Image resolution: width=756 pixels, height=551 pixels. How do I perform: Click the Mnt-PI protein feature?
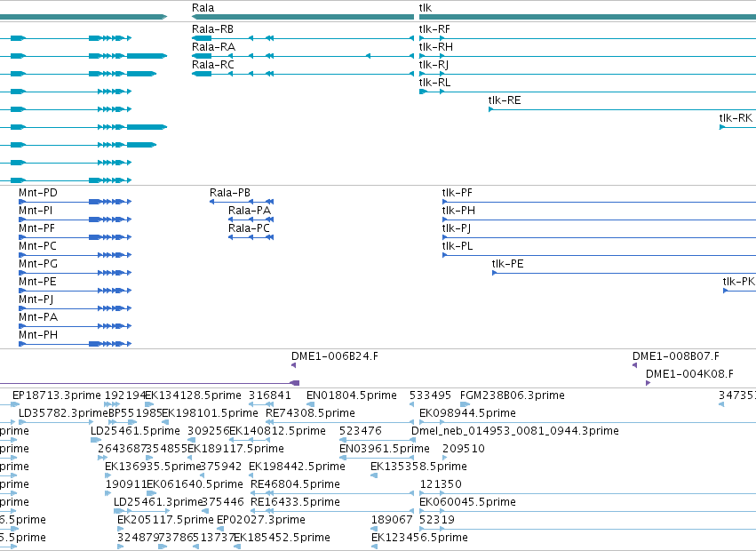[75, 220]
